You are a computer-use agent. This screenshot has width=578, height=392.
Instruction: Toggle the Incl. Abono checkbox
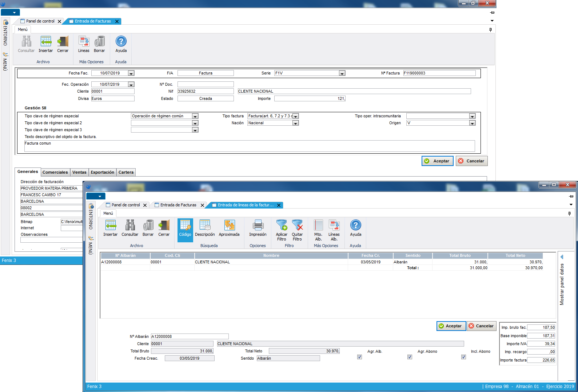point(463,357)
